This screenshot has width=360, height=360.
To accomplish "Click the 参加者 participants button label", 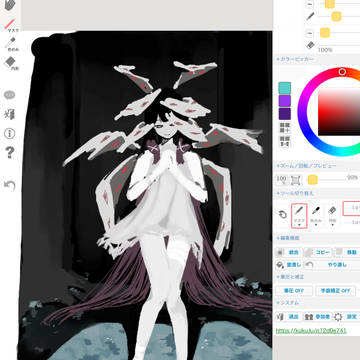I will pyautogui.click(x=322, y=316).
